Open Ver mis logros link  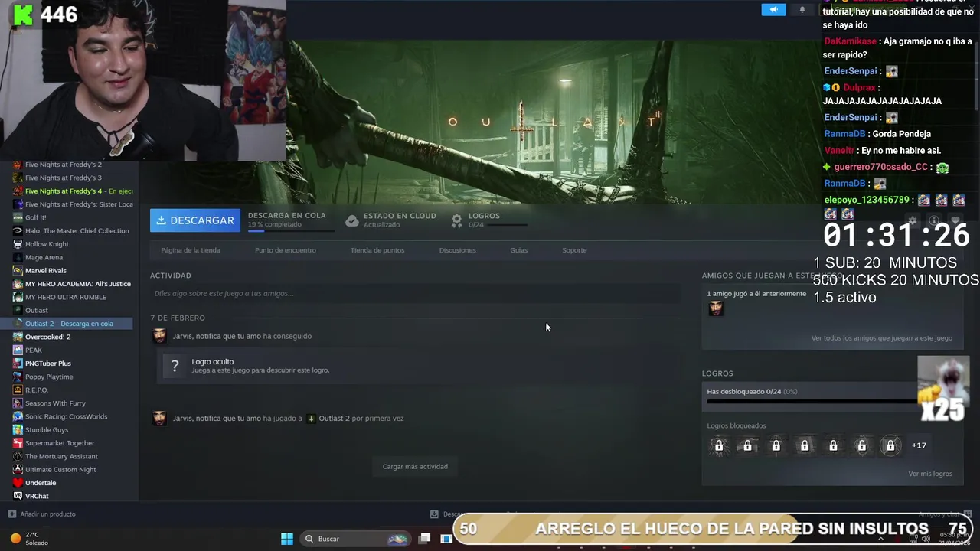click(930, 474)
